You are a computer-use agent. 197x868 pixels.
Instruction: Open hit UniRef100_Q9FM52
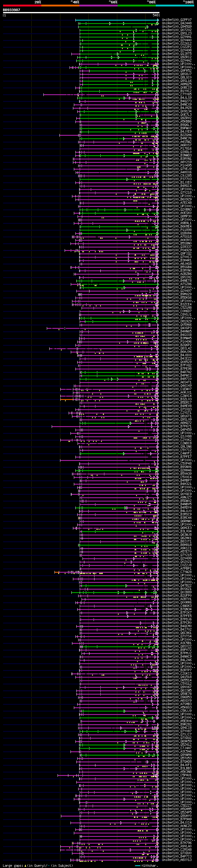click(x=177, y=71)
